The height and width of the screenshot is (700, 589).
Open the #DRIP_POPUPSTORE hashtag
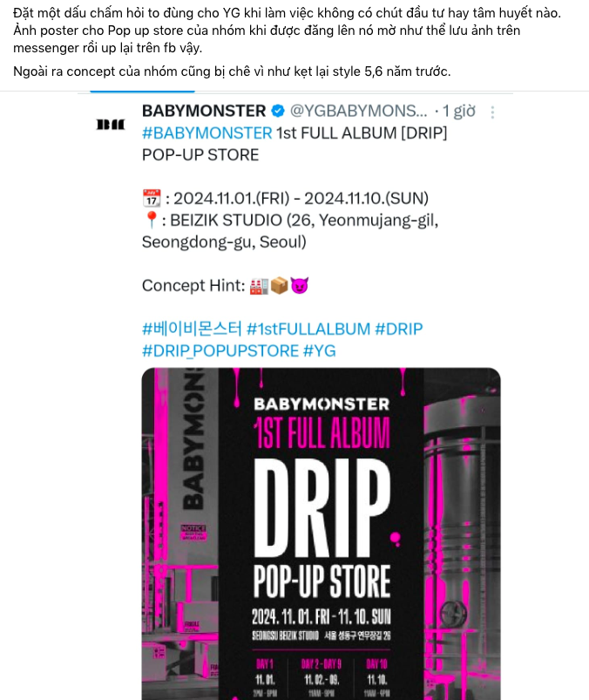pyautogui.click(x=220, y=351)
